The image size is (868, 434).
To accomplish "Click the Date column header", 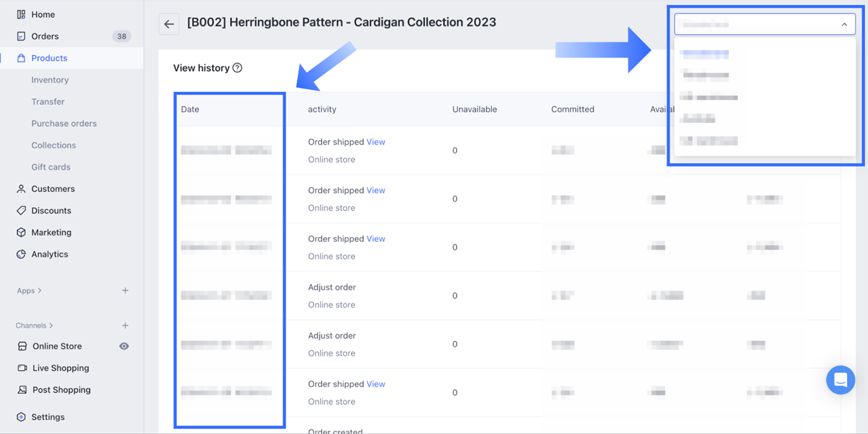I will click(190, 109).
